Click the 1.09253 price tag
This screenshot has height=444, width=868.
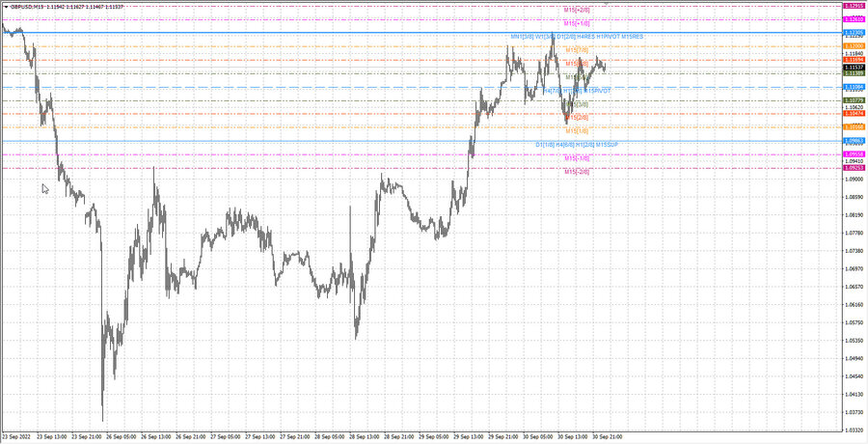(854, 167)
